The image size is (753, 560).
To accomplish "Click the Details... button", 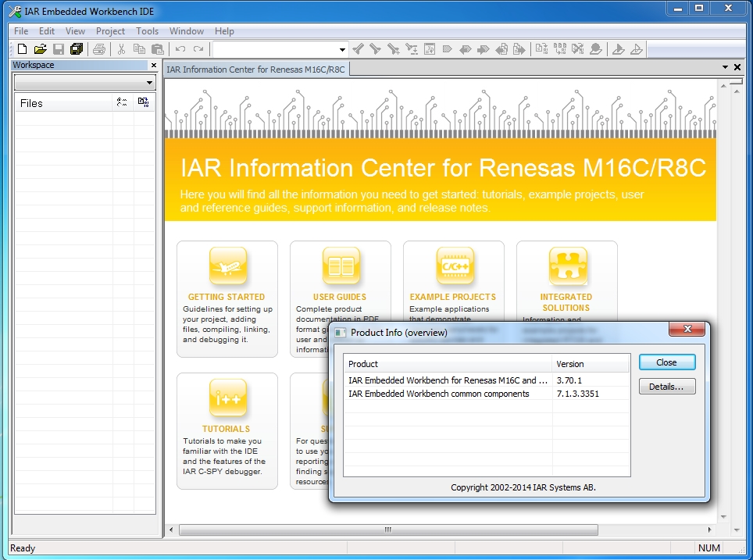I will click(666, 387).
